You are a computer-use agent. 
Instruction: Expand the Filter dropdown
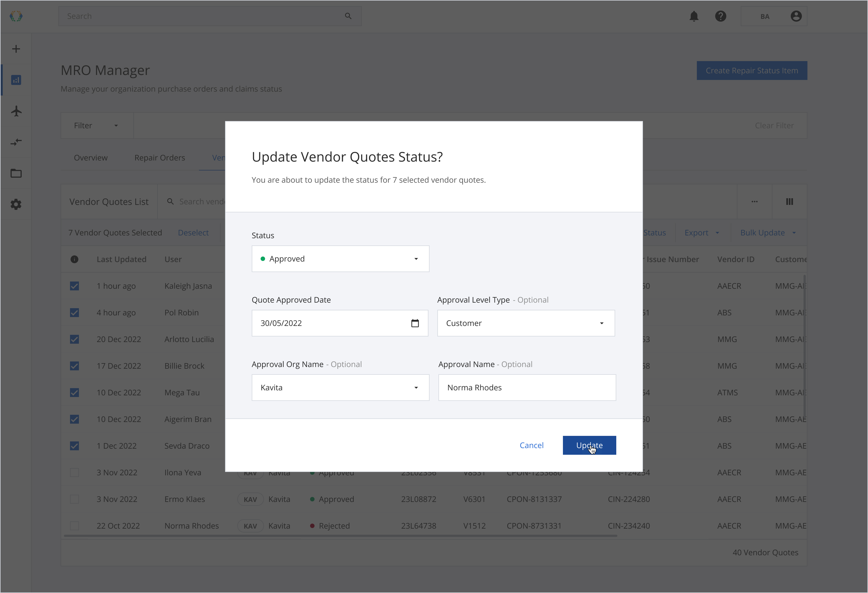97,126
